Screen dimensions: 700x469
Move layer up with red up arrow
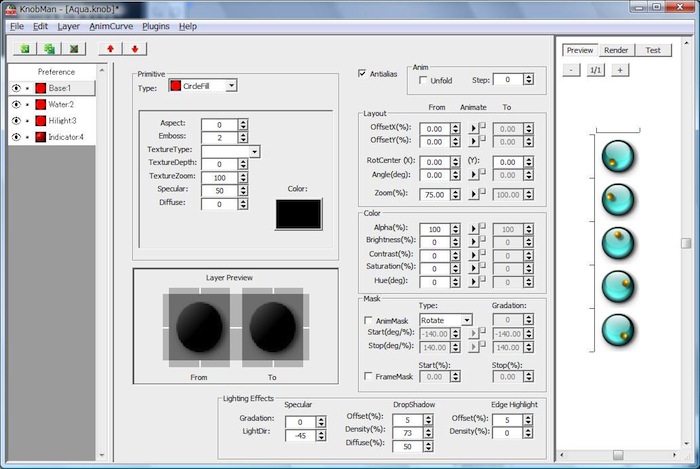coord(110,48)
